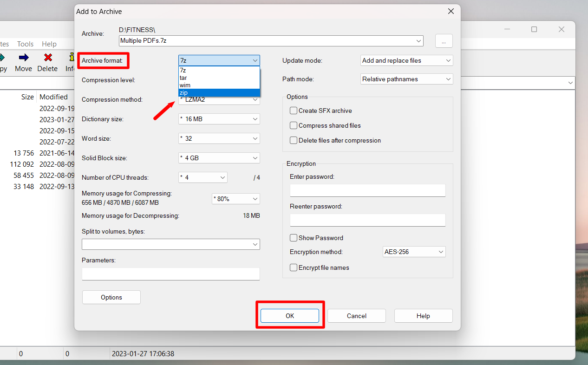Expand the Path mode dropdown

(407, 79)
